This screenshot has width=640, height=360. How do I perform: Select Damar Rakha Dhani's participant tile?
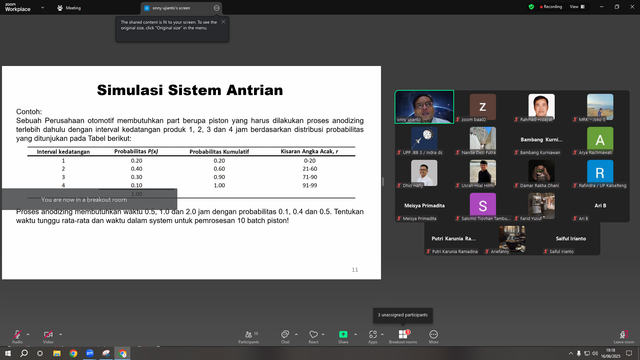click(541, 173)
